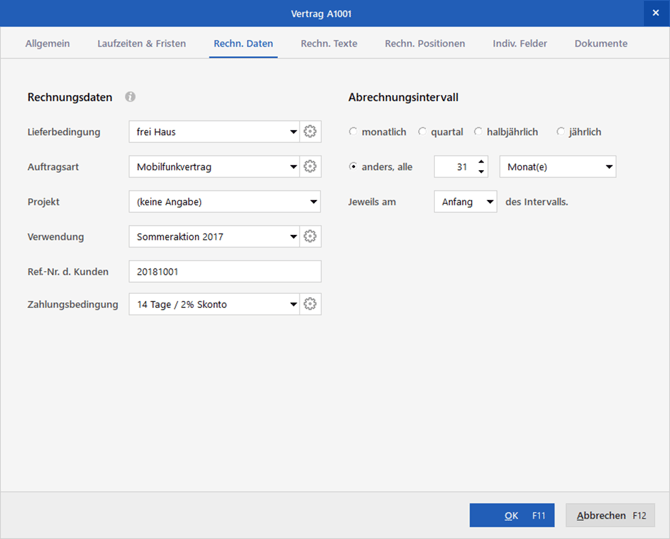The height and width of the screenshot is (539, 670).
Task: Select the jährlich radio button
Action: [561, 132]
